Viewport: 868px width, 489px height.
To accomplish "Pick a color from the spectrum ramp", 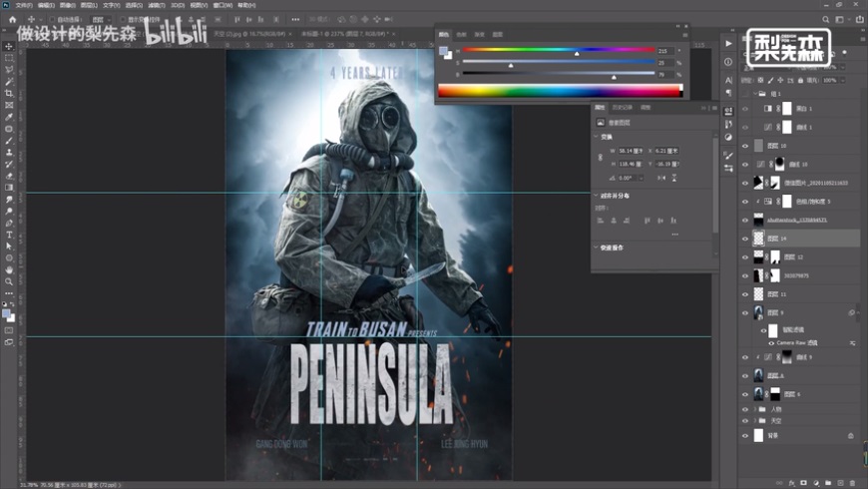I will [x=561, y=91].
